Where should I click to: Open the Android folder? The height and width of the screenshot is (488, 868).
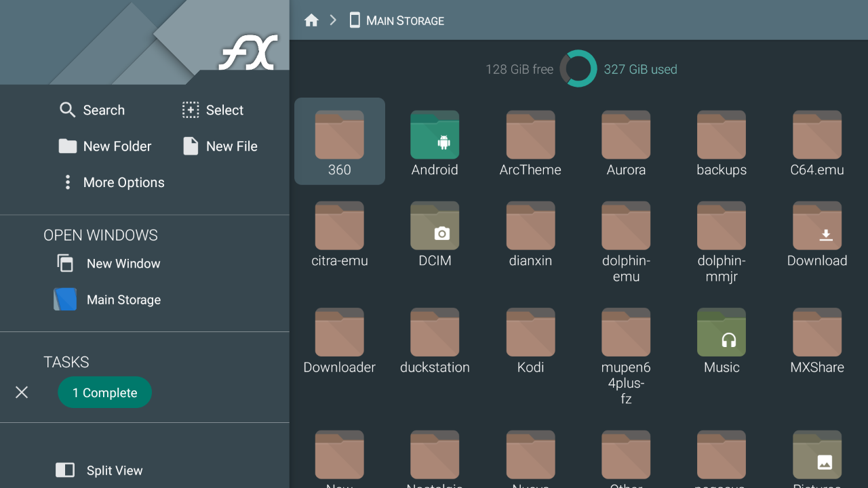[x=435, y=143]
